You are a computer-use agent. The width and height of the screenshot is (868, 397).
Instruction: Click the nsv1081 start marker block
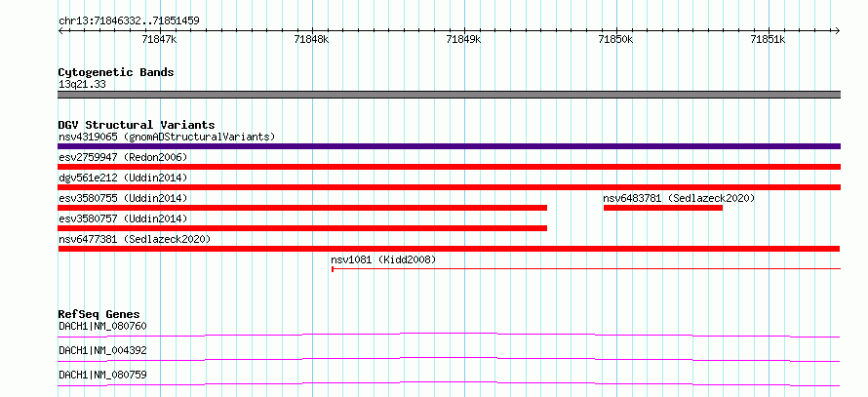(x=333, y=269)
